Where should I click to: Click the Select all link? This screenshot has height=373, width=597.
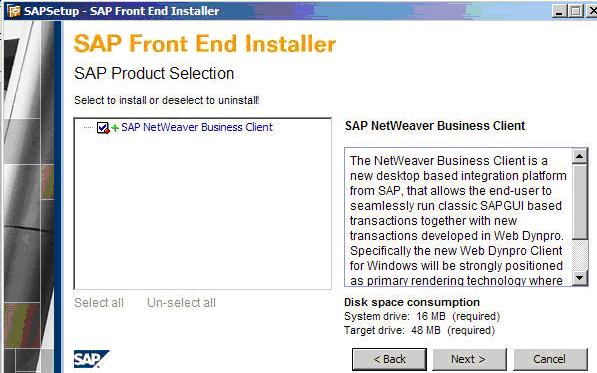(x=99, y=303)
